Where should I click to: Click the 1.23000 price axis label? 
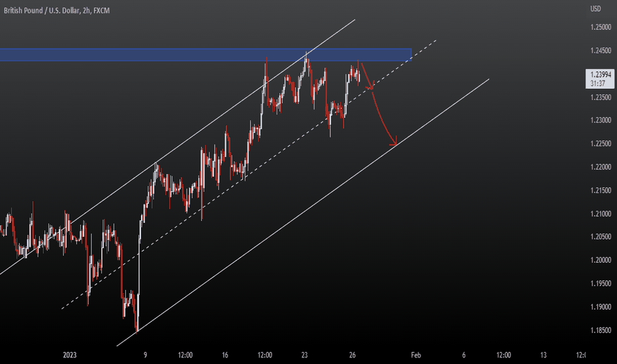tap(600, 120)
